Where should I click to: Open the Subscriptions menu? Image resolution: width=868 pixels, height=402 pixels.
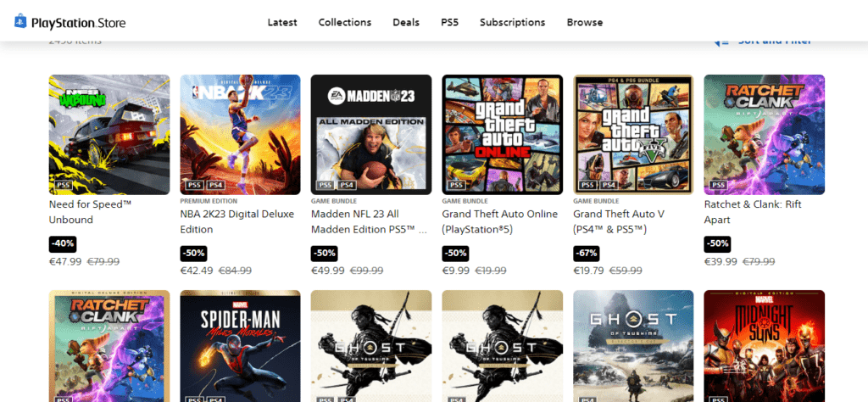pos(512,22)
